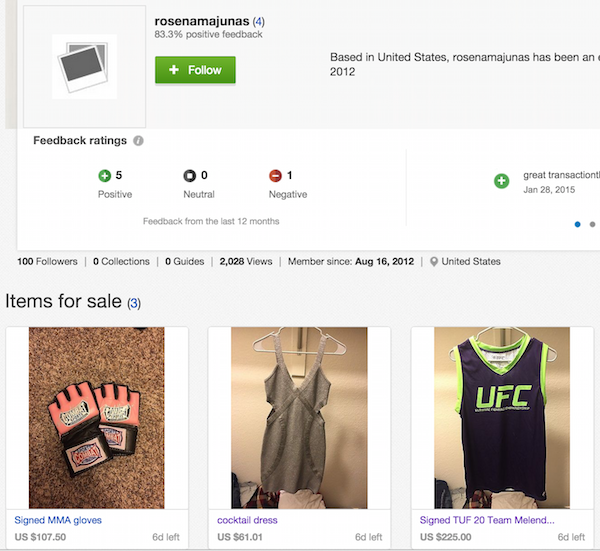Screen dimensions: 600x551
Task: Click the default profile avatar picture
Action: 84,67
